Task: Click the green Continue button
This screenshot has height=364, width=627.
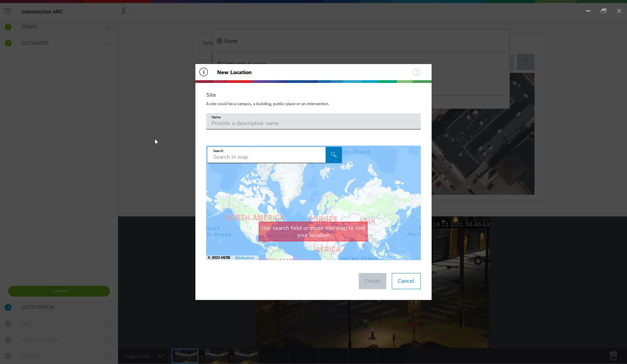Action: click(59, 291)
